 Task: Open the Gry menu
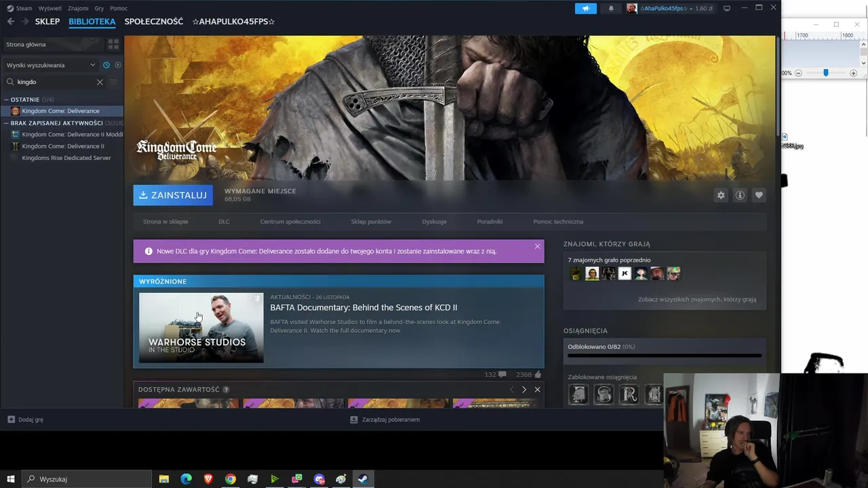[x=100, y=8]
